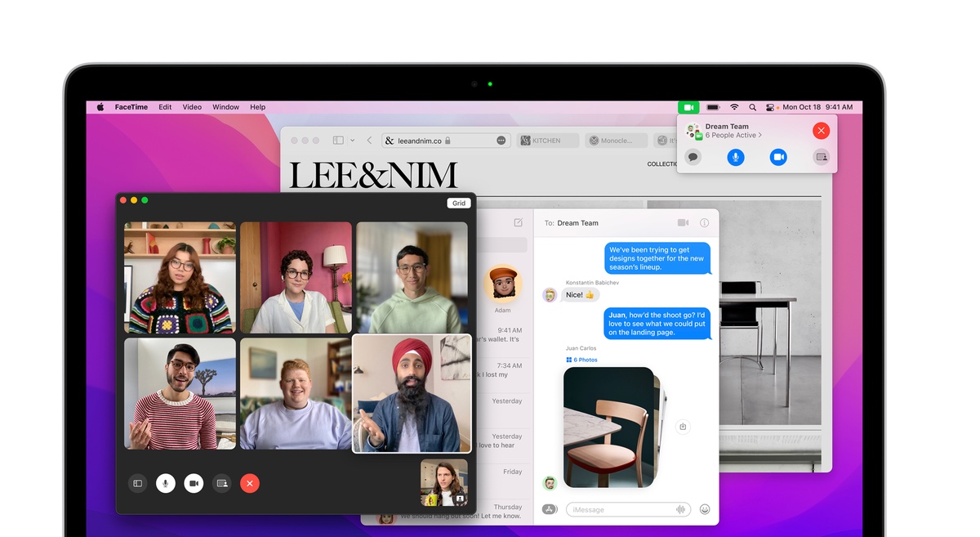Select the message starting 'We've been trying to get'

point(657,258)
